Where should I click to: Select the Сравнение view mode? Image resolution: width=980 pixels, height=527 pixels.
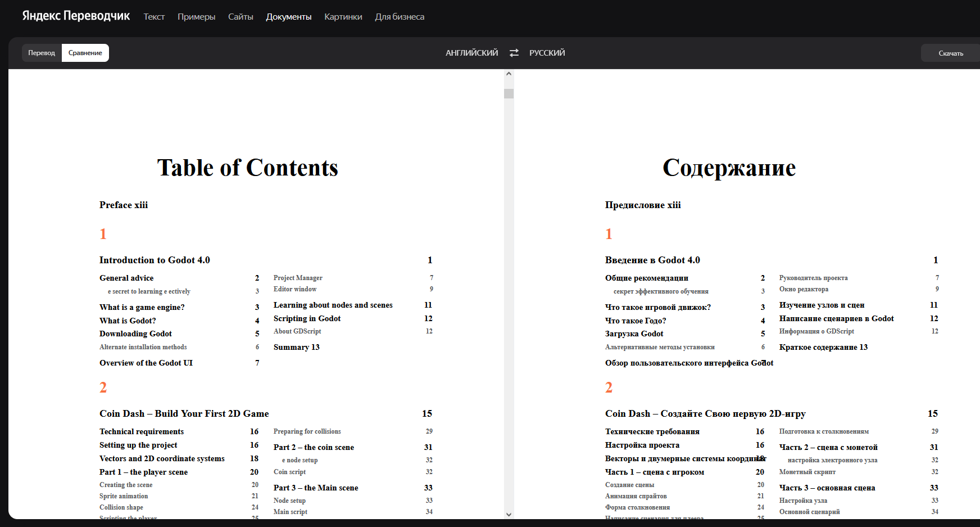[85, 53]
